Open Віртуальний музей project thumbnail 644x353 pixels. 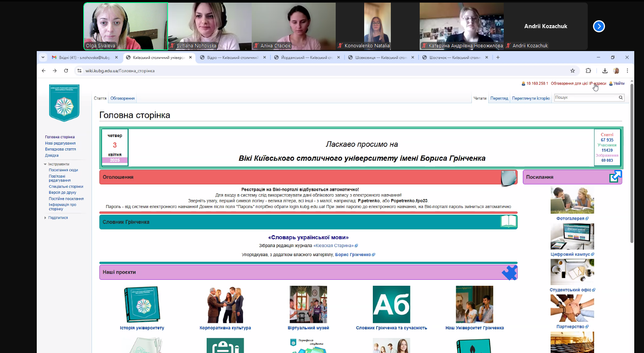point(308,304)
